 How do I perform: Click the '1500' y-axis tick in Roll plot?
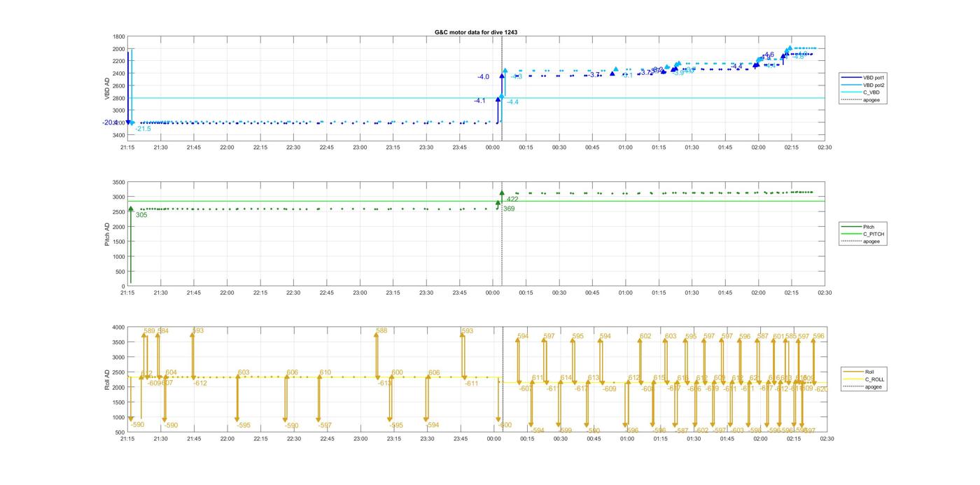point(119,402)
